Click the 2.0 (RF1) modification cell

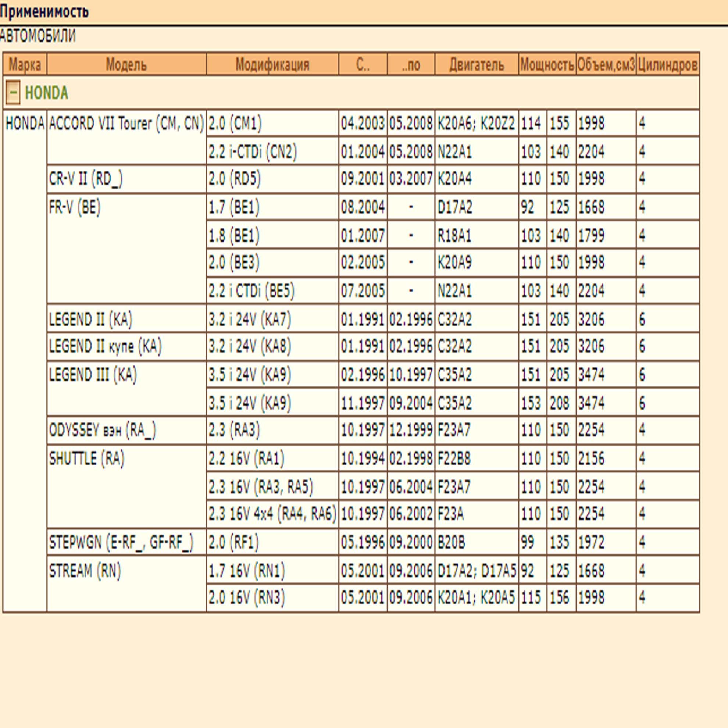click(x=272, y=542)
